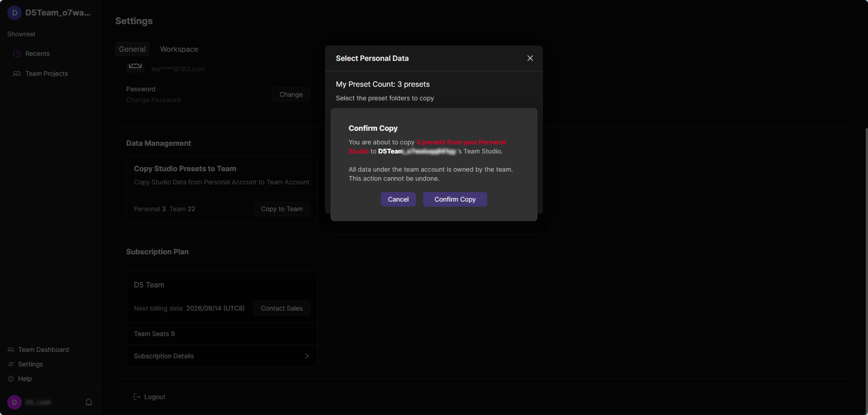The width and height of the screenshot is (868, 415).
Task: Click the Recents clock icon
Action: click(x=17, y=54)
